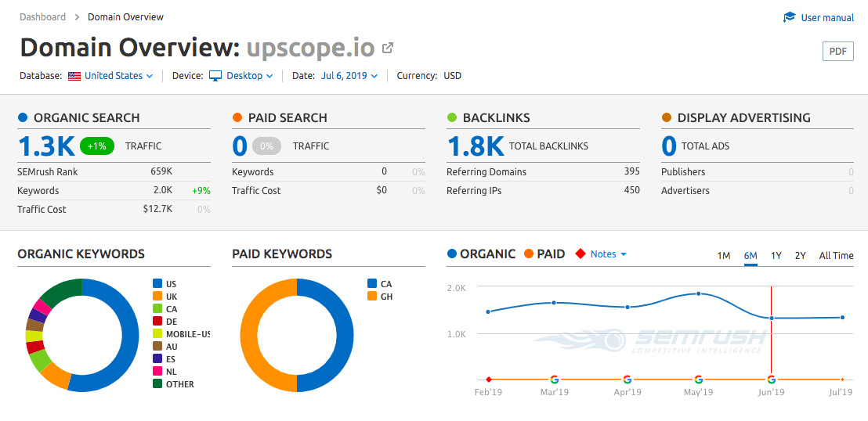
Task: Click the AU brown legend swatch
Action: point(157,347)
